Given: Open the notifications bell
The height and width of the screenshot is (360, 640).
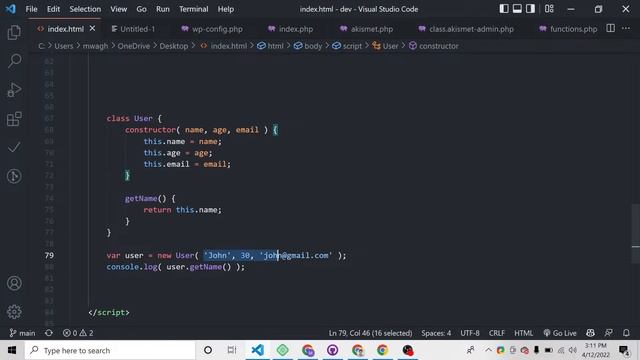Looking at the screenshot, I should tap(626, 333).
